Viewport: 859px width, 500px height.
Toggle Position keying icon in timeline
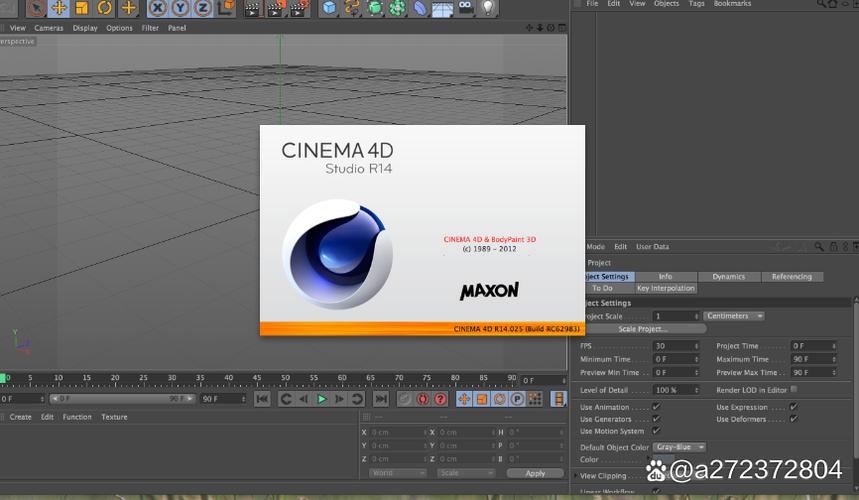coord(464,399)
